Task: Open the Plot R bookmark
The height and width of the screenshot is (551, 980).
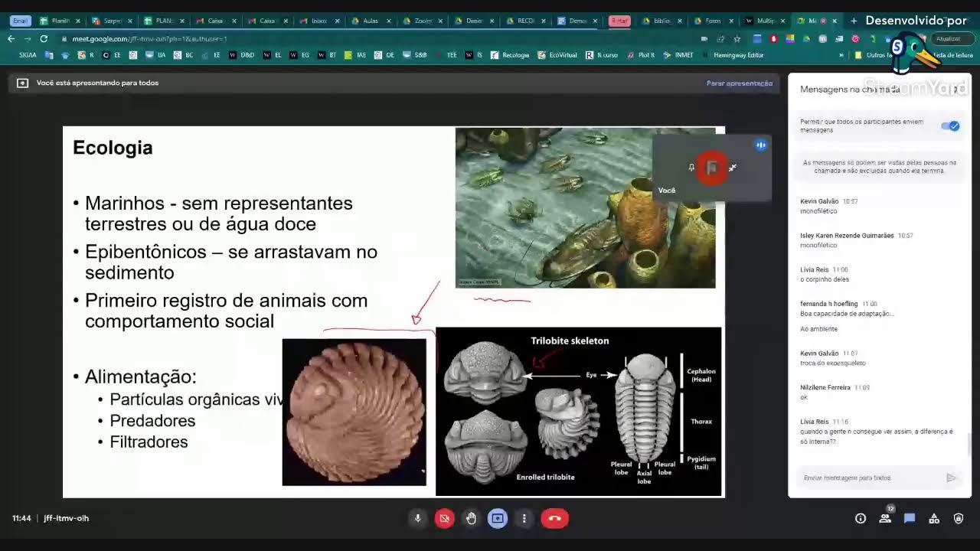Action: [x=642, y=55]
